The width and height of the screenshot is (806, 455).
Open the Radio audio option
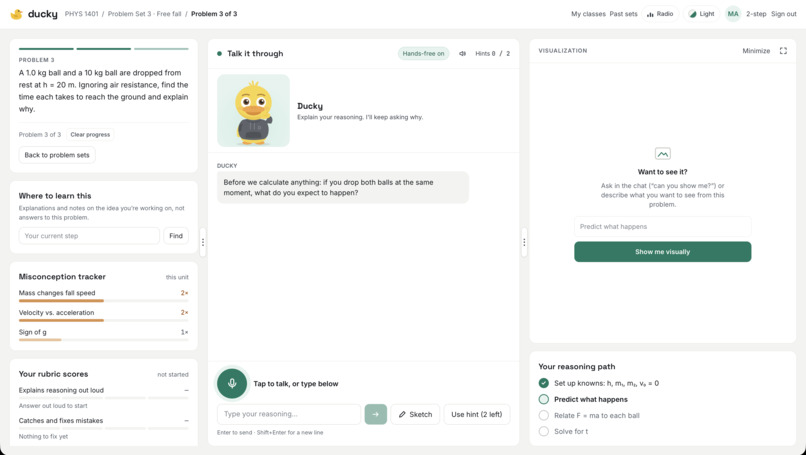(x=660, y=14)
